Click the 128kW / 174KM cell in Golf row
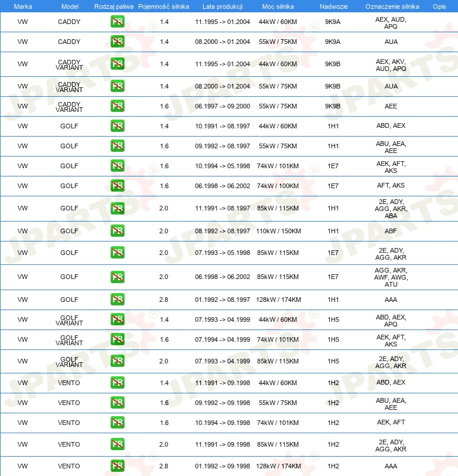The image size is (458, 476). tap(278, 300)
